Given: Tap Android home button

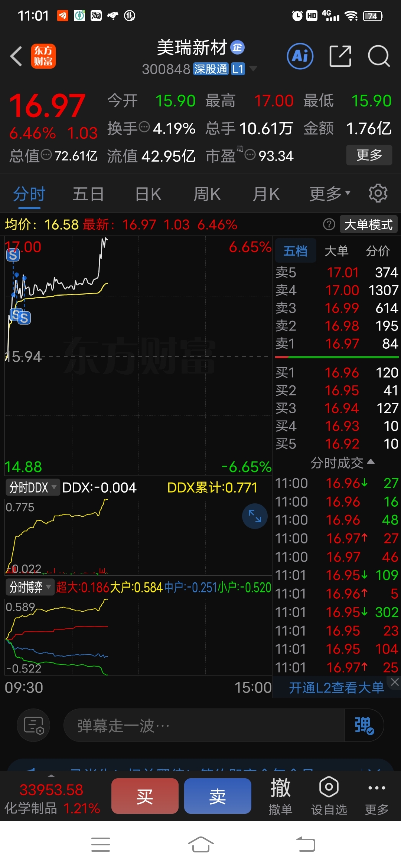Looking at the screenshot, I should tap(200, 845).
